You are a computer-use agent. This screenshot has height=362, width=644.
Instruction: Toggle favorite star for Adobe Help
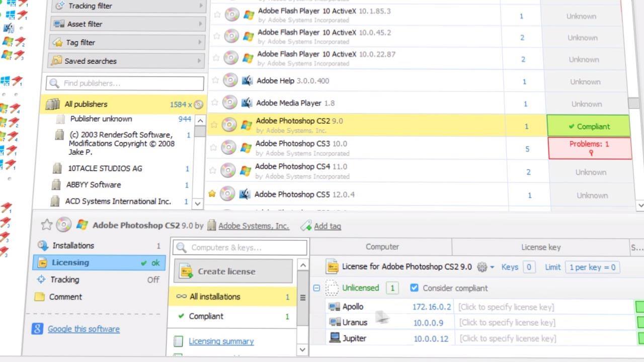[215, 80]
